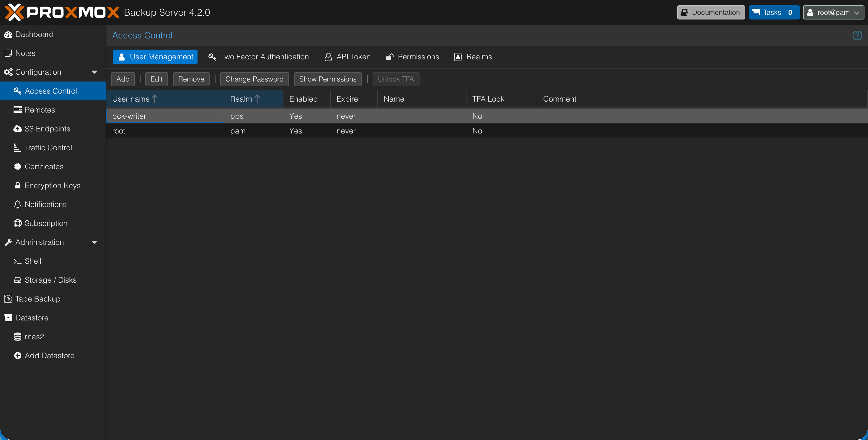Click the Remotes server icon

click(17, 110)
